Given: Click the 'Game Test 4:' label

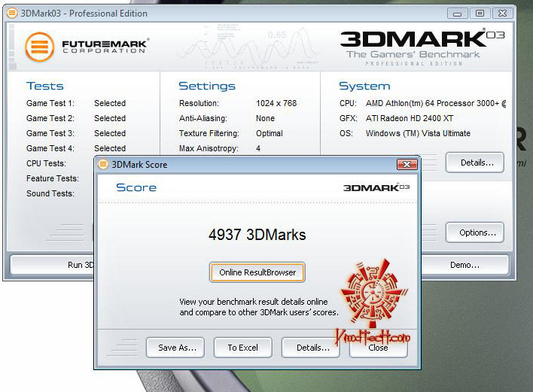Looking at the screenshot, I should (x=50, y=148).
